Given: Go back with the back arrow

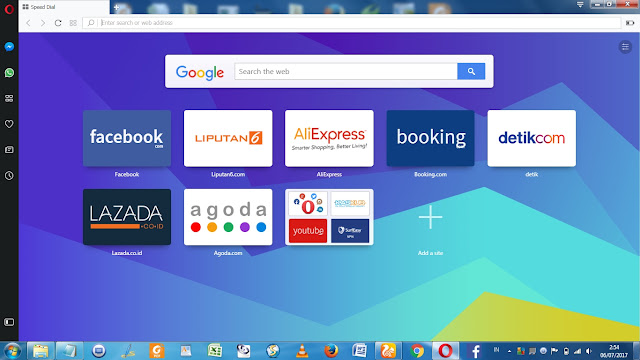Looking at the screenshot, I should click(28, 23).
